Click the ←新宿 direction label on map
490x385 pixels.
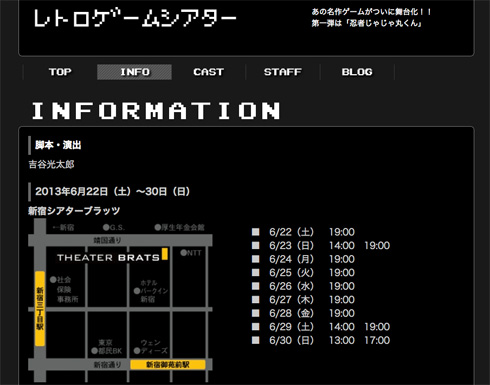(63, 227)
